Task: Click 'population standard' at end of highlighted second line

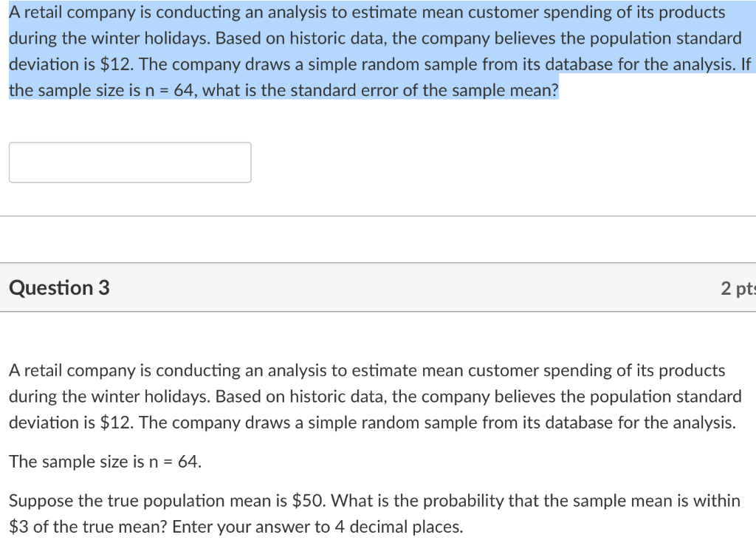Action: click(670, 38)
